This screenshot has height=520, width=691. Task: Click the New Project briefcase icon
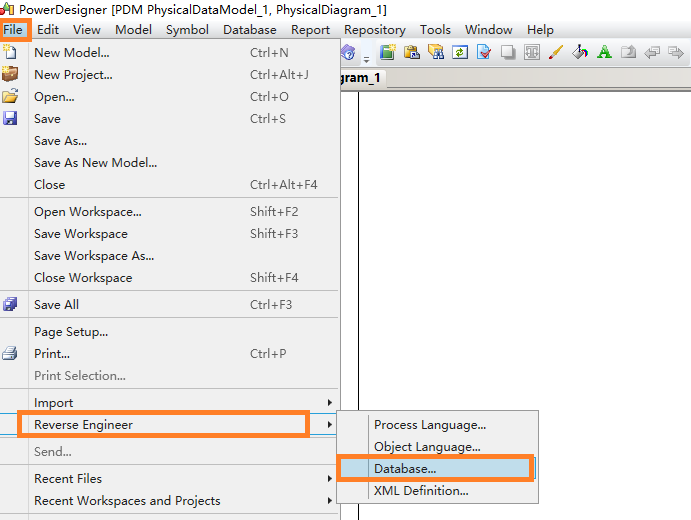[10, 74]
